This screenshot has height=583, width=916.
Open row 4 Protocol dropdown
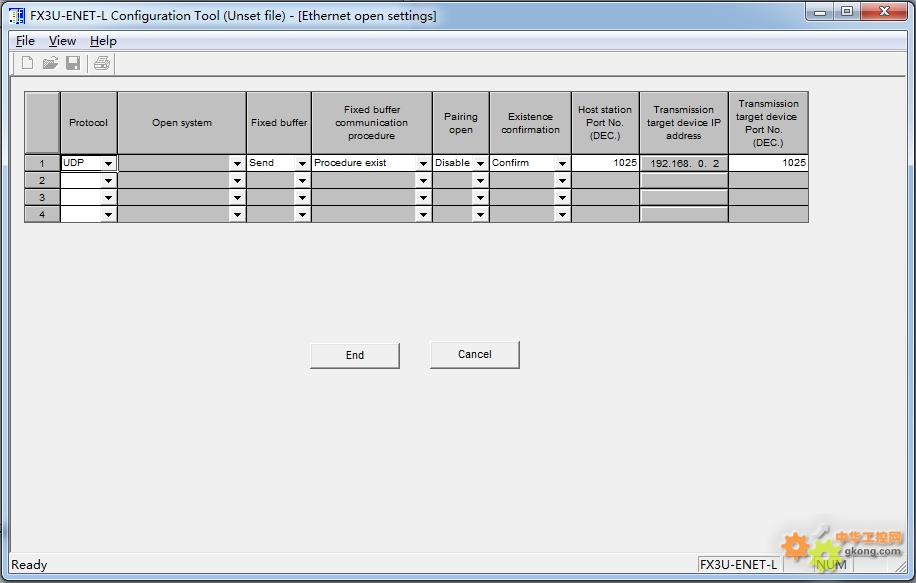pos(108,215)
